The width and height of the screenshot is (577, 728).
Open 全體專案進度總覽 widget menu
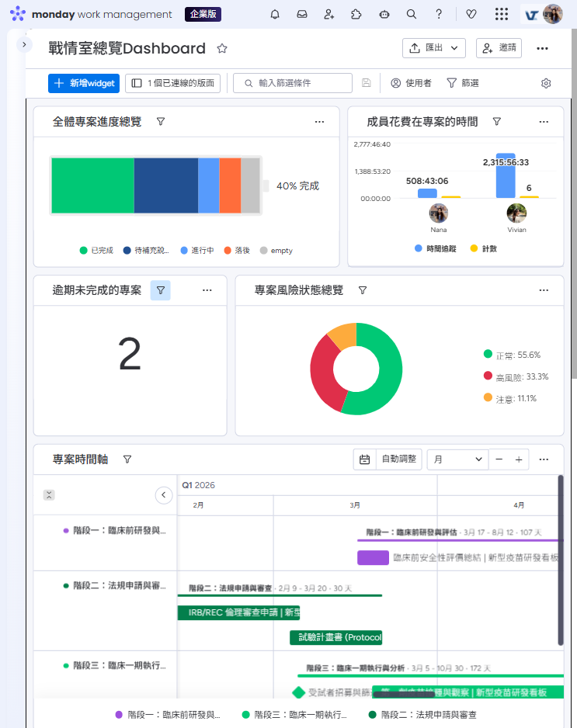[x=320, y=122]
